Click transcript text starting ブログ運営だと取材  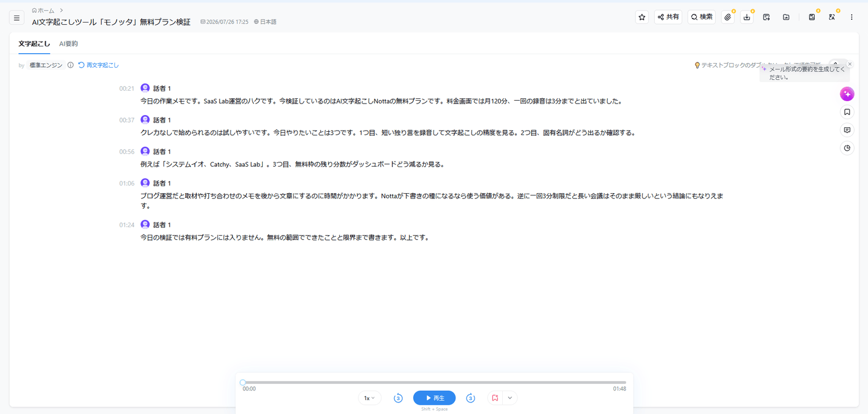tap(432, 201)
